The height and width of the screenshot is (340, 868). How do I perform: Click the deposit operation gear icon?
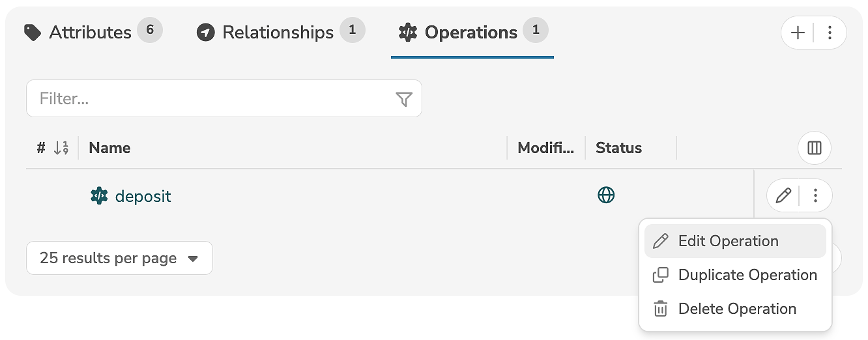pyautogui.click(x=99, y=195)
